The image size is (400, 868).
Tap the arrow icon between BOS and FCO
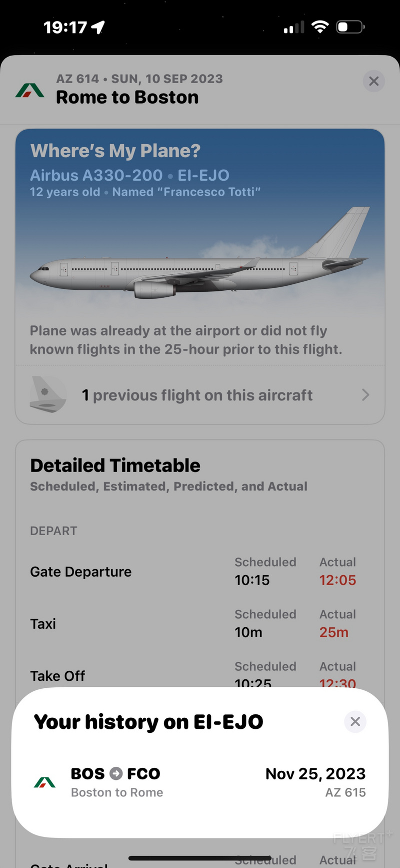pyautogui.click(x=116, y=773)
